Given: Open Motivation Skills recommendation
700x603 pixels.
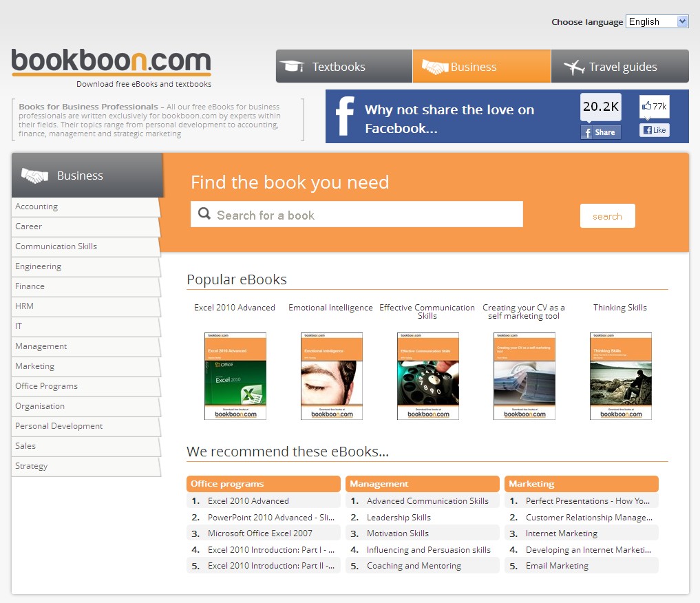Looking at the screenshot, I should tap(398, 533).
